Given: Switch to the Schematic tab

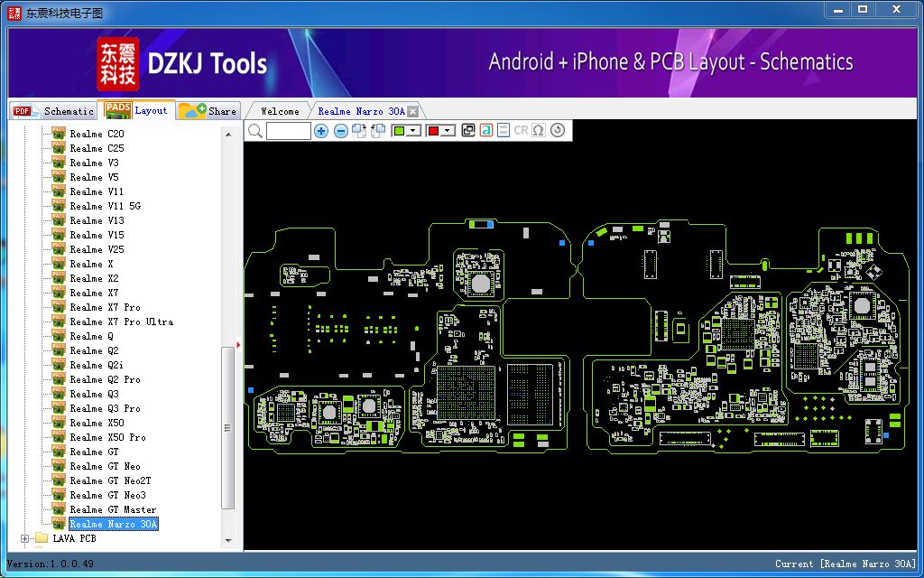Looking at the screenshot, I should tap(53, 111).
